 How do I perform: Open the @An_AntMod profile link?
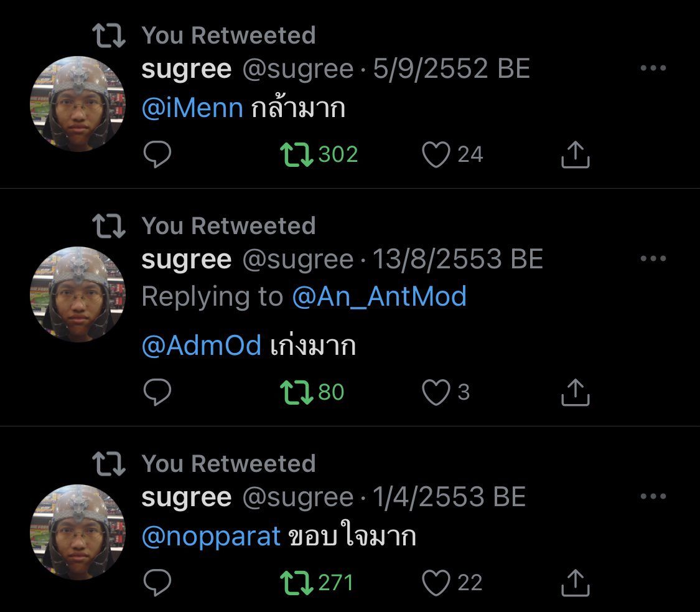point(379,296)
